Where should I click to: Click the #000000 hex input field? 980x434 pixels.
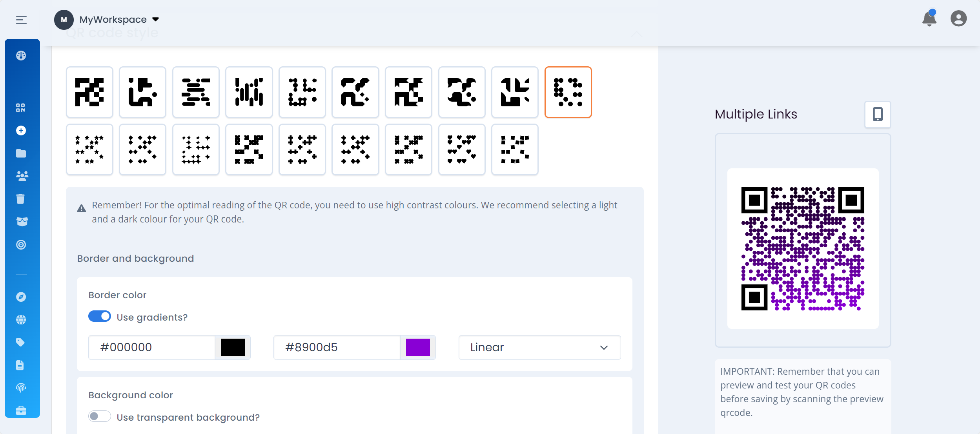click(x=152, y=347)
